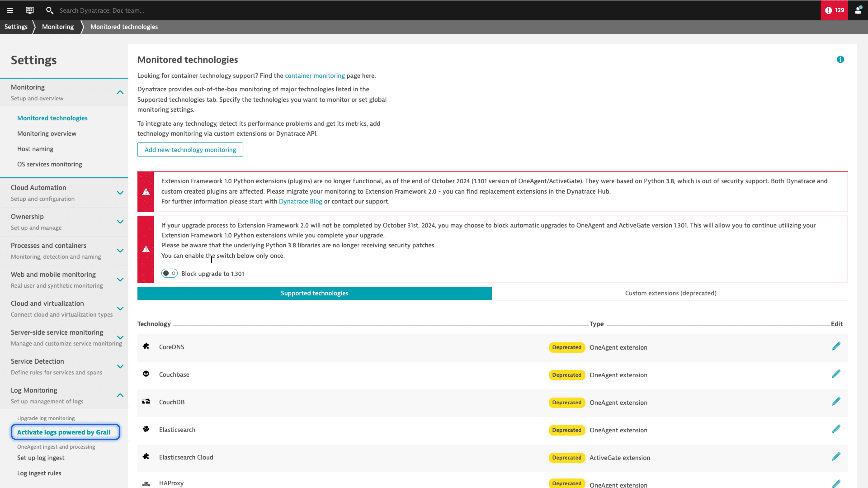Click the dashboards monitor icon in top bar
The height and width of the screenshot is (488, 868).
point(30,10)
